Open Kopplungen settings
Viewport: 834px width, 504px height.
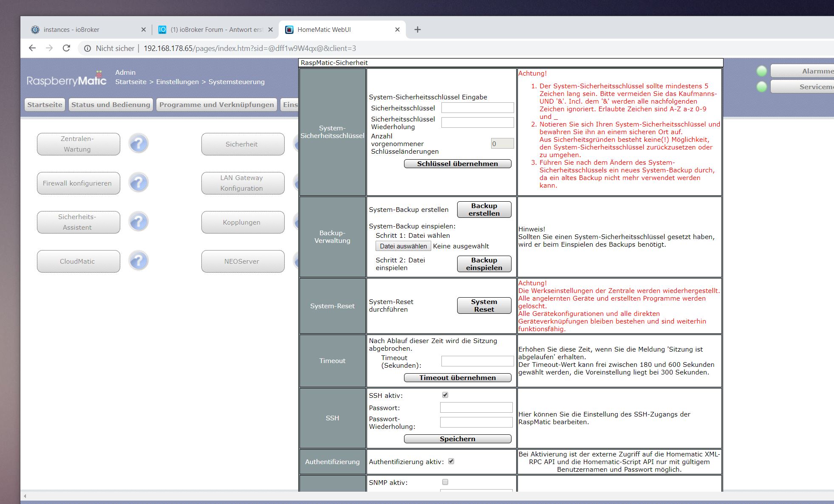243,222
